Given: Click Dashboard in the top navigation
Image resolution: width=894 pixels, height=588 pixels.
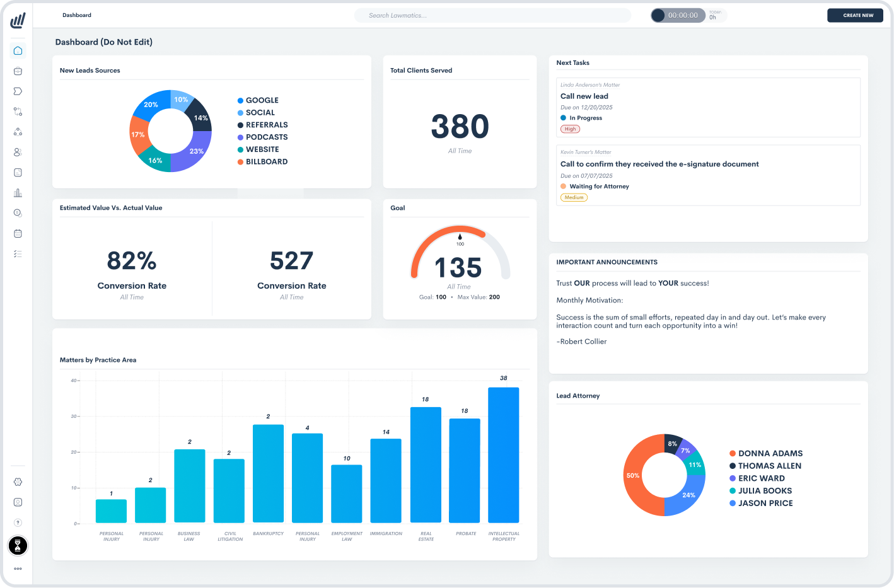Looking at the screenshot, I should tap(77, 15).
